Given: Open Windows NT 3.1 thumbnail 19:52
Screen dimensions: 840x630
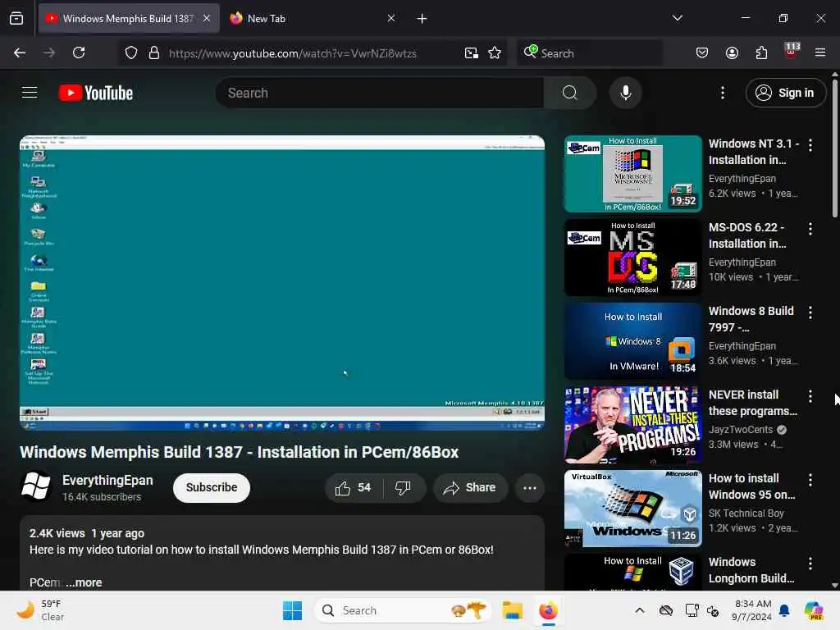Looking at the screenshot, I should click(x=632, y=174).
